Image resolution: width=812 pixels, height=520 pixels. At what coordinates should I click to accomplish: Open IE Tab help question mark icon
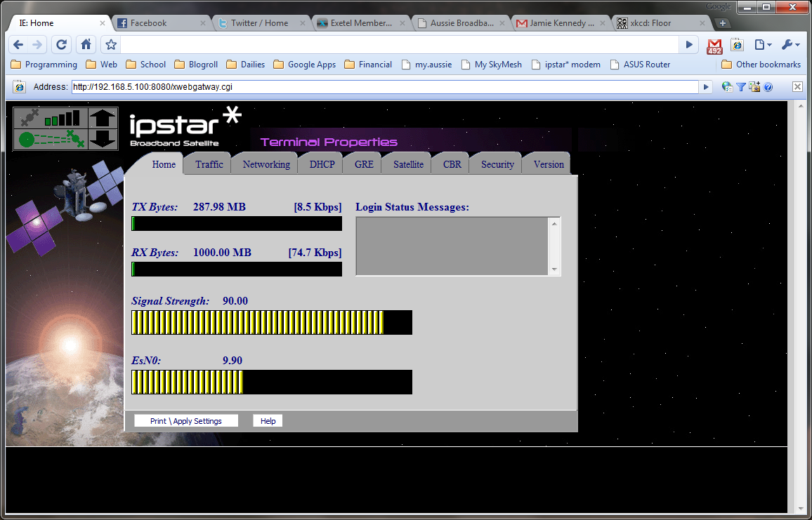tap(768, 87)
